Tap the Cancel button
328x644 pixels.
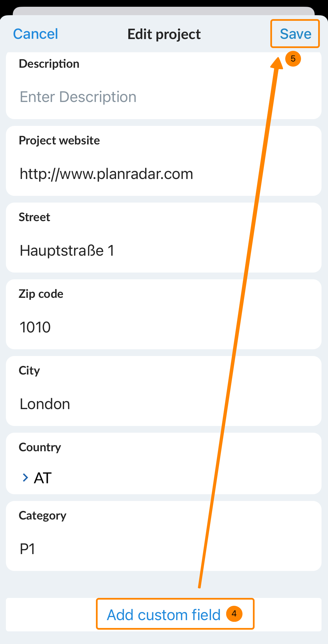35,34
